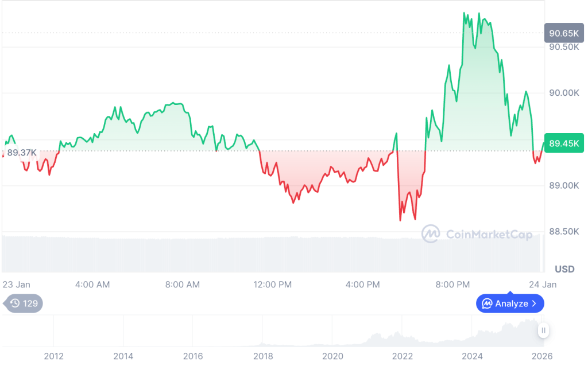Click the 12:00 PM time axis label
The image size is (588, 366).
pyautogui.click(x=273, y=285)
